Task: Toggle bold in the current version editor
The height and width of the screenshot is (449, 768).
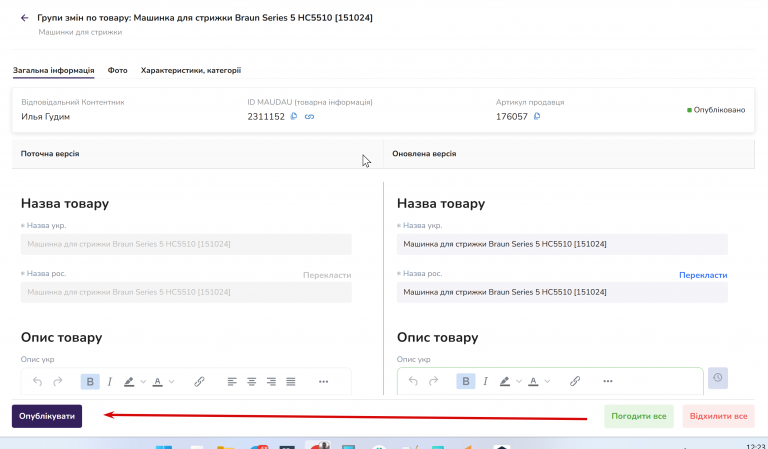Action: [90, 381]
